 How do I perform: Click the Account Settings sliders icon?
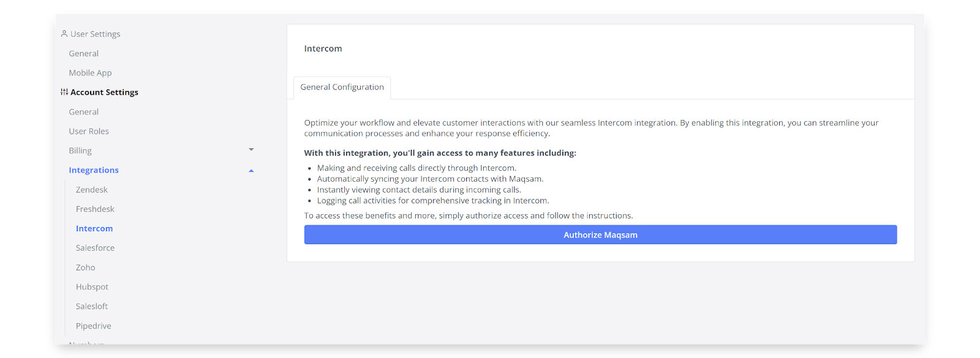(x=64, y=92)
